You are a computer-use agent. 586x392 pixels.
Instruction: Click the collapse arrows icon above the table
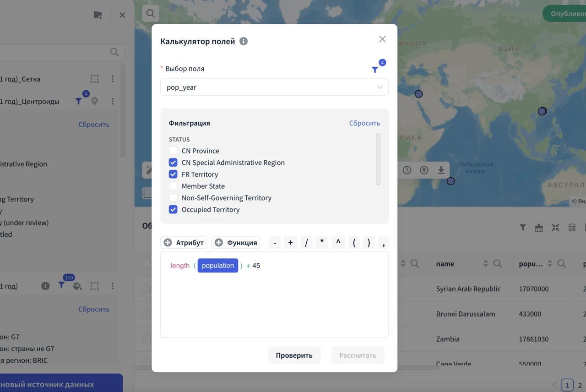(x=555, y=228)
